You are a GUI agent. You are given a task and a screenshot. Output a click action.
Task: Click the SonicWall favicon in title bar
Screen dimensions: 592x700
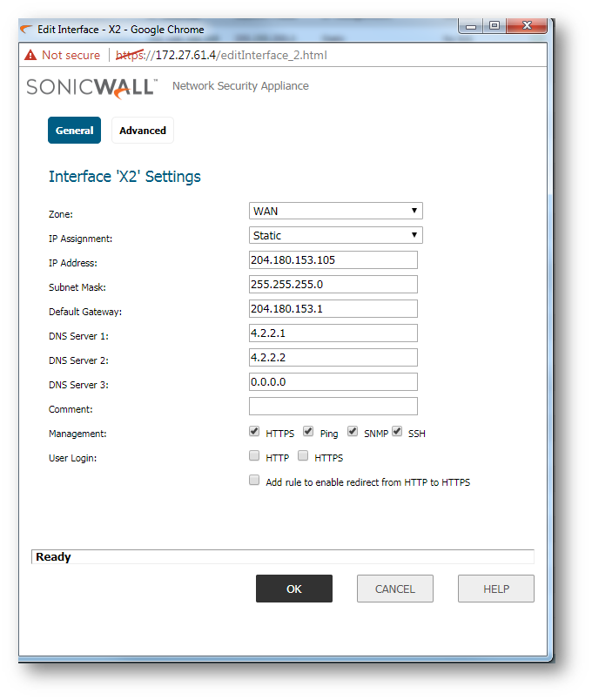pos(27,29)
